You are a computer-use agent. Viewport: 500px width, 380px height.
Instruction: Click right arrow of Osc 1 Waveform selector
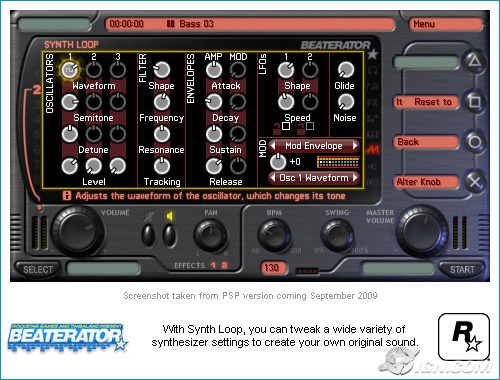[x=355, y=178]
